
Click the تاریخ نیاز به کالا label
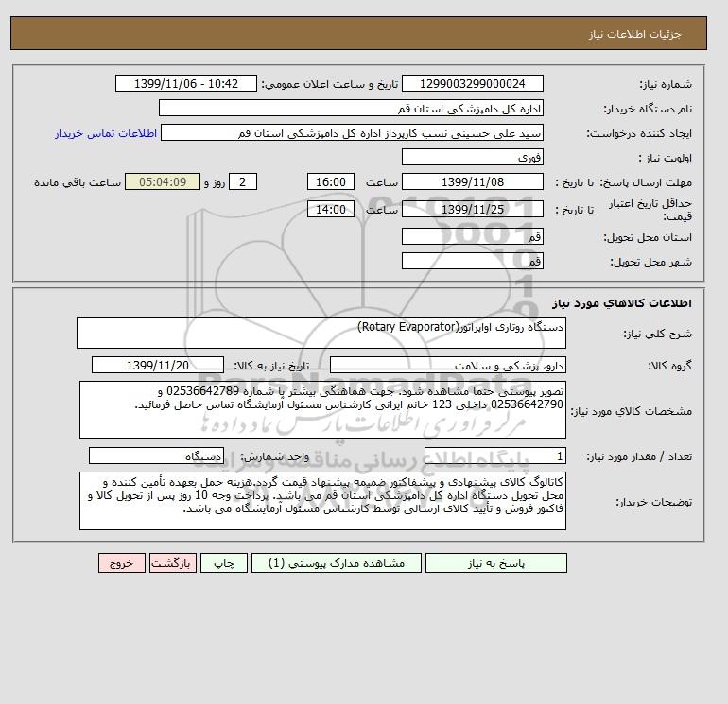(271, 366)
